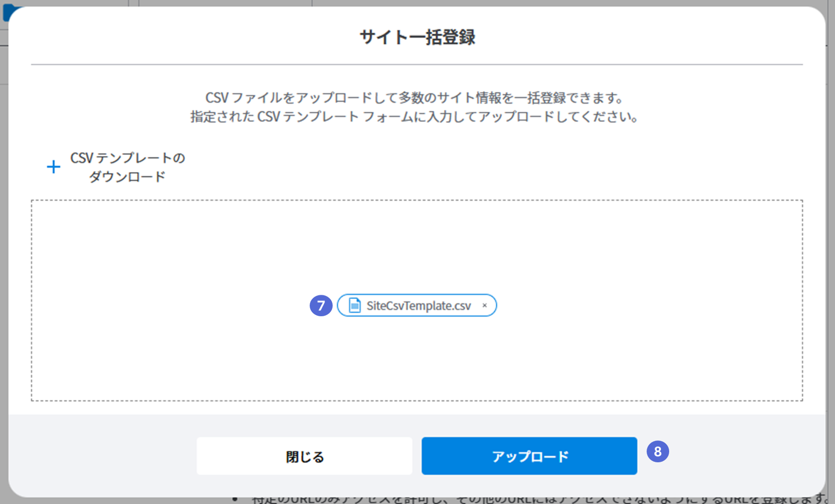Click the CSV upload instruction text
Screen dimensions: 835x504
pos(415,107)
